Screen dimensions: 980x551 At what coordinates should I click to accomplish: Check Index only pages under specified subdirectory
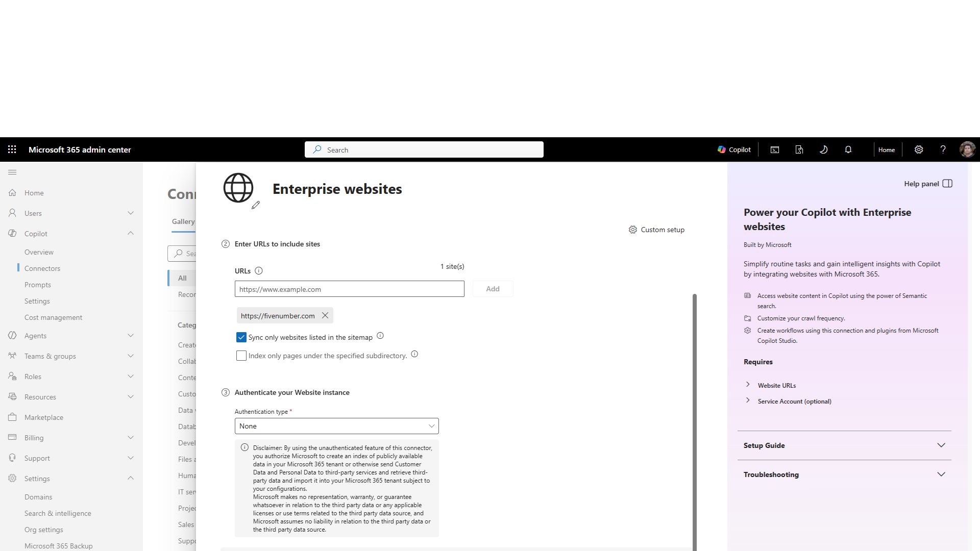point(241,356)
